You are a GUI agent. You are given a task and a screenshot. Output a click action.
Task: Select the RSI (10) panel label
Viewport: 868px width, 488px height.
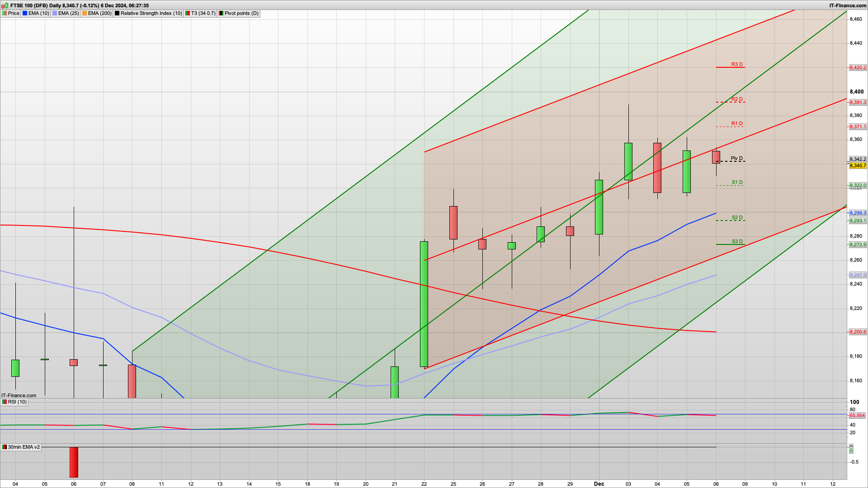tap(17, 402)
